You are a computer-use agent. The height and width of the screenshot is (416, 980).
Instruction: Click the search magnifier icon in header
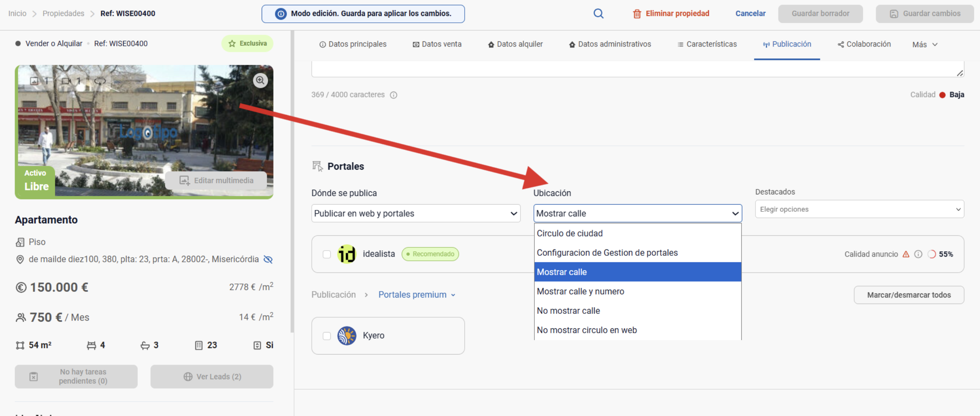[x=598, y=14]
